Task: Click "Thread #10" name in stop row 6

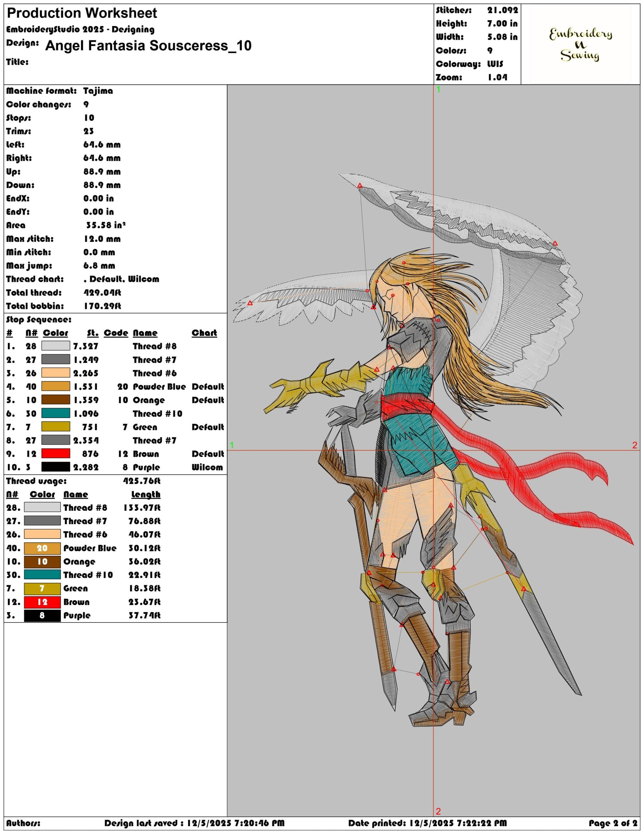Action: click(158, 413)
